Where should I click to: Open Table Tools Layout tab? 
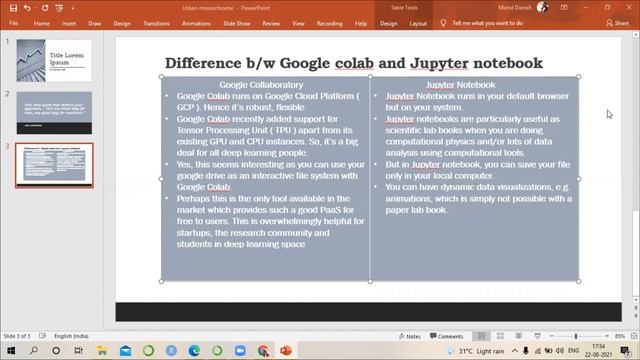(x=418, y=23)
